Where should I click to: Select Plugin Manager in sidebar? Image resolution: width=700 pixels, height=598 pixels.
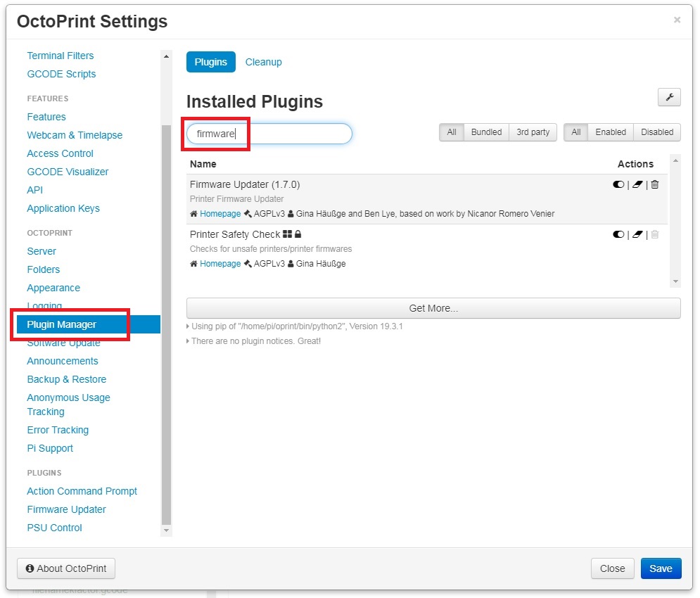[x=89, y=325]
